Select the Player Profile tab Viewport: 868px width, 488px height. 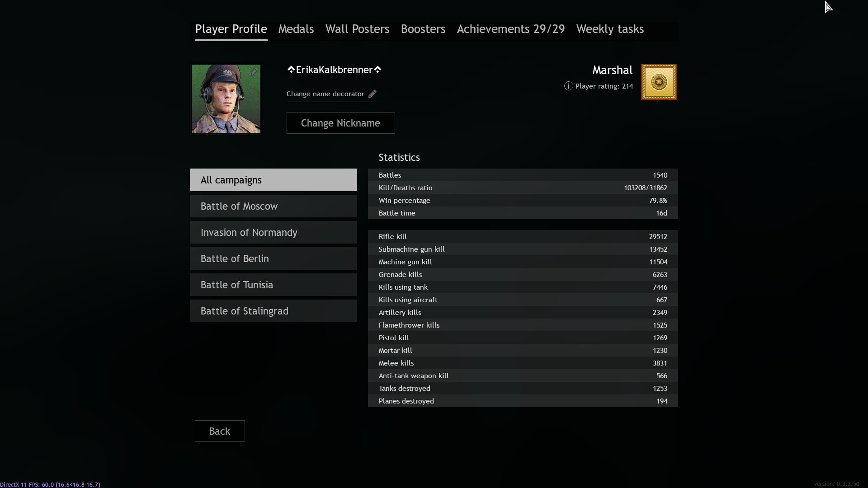point(231,29)
